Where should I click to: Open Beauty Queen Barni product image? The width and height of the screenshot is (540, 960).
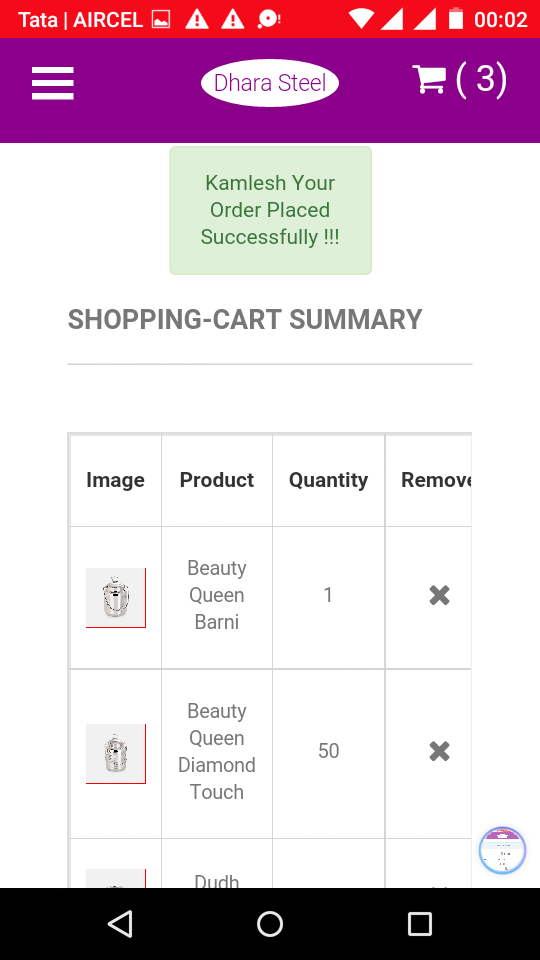(116, 598)
